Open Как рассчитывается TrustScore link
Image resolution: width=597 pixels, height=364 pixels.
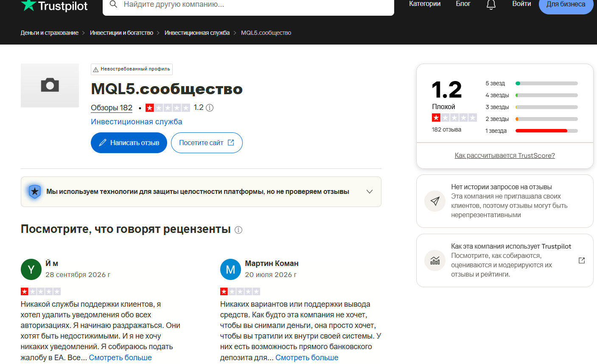point(505,156)
